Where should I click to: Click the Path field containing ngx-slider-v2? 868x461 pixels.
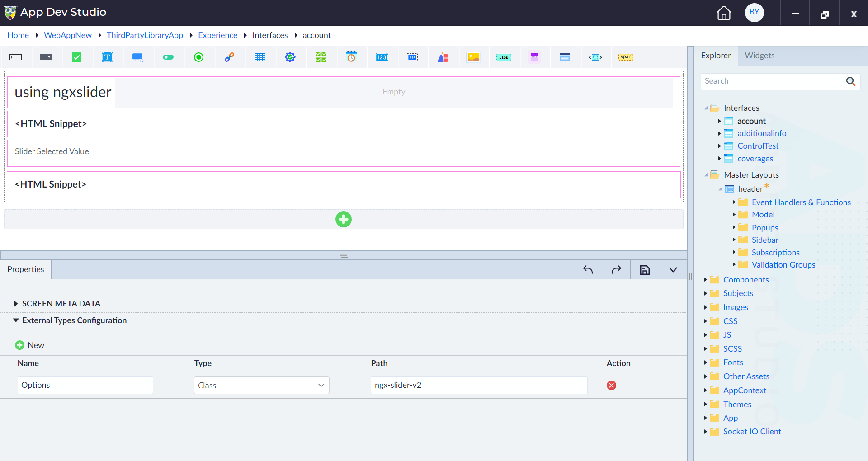pos(479,385)
